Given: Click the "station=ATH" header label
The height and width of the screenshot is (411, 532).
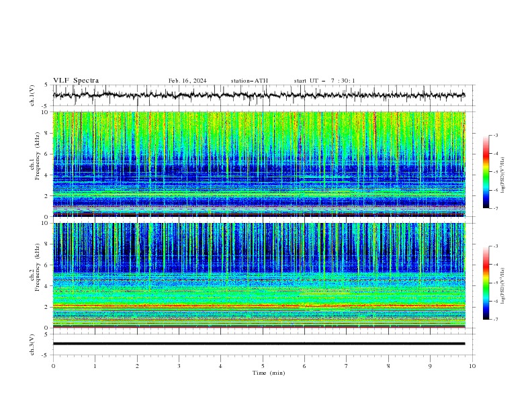Looking at the screenshot, I should pos(249,81).
